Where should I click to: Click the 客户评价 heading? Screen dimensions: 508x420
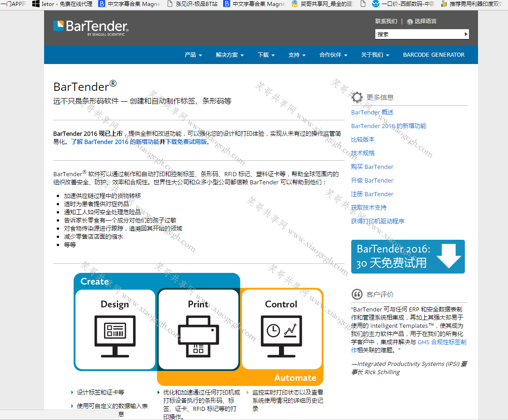(x=380, y=294)
